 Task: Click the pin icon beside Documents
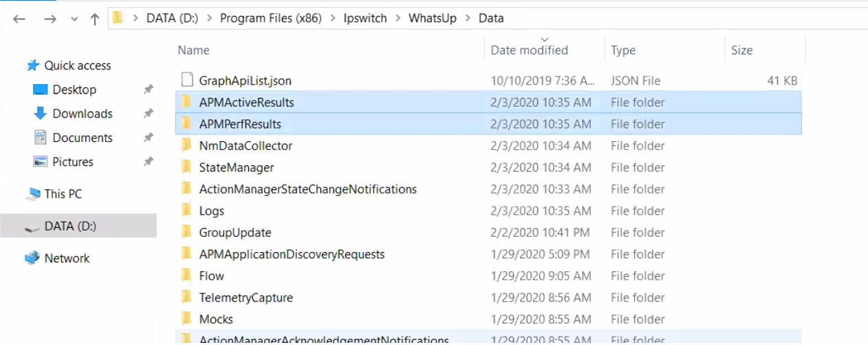148,138
